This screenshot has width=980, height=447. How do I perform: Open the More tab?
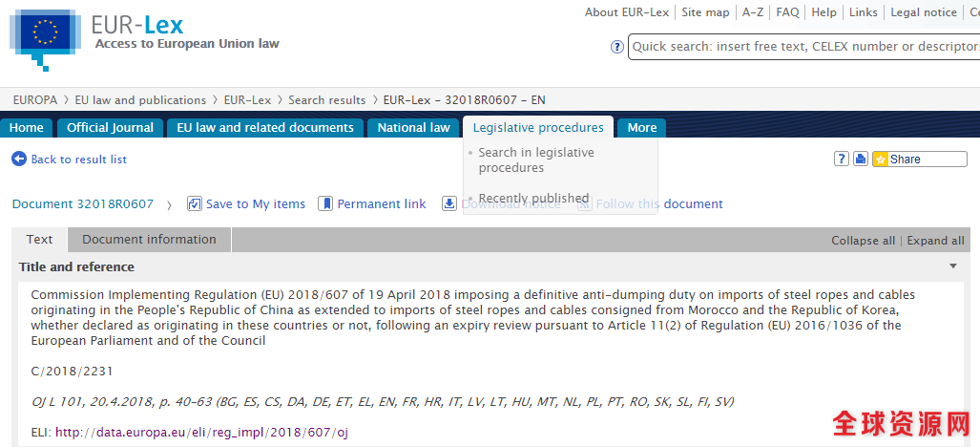coord(642,128)
